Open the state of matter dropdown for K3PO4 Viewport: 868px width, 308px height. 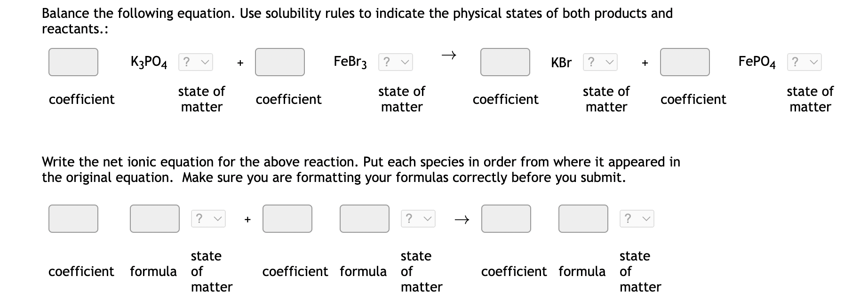point(195,62)
